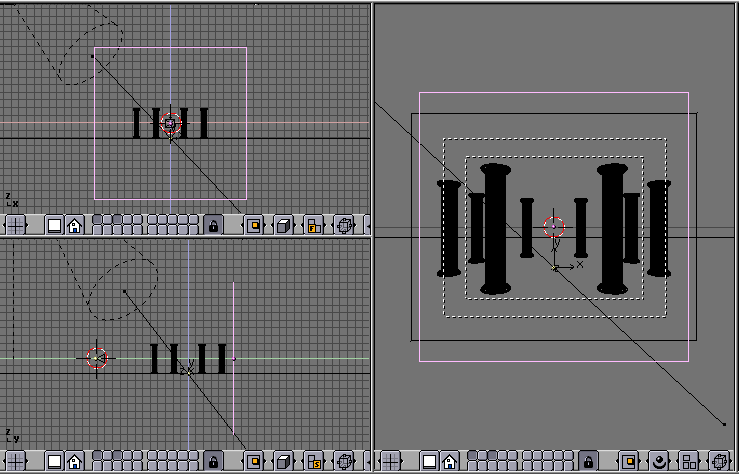Select the tallest left column in camera view
Image resolution: width=739 pixels, height=474 pixels.
pyautogui.click(x=495, y=228)
